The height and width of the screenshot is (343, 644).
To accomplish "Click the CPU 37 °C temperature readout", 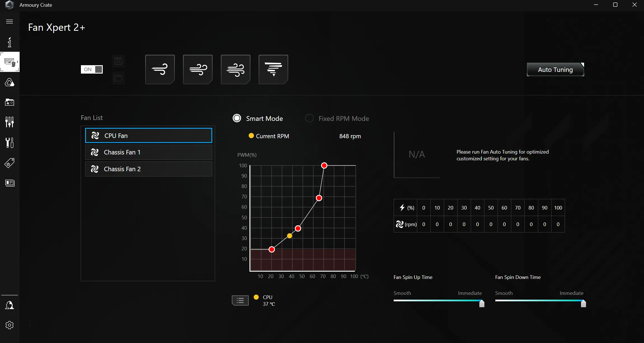I will tap(269, 300).
